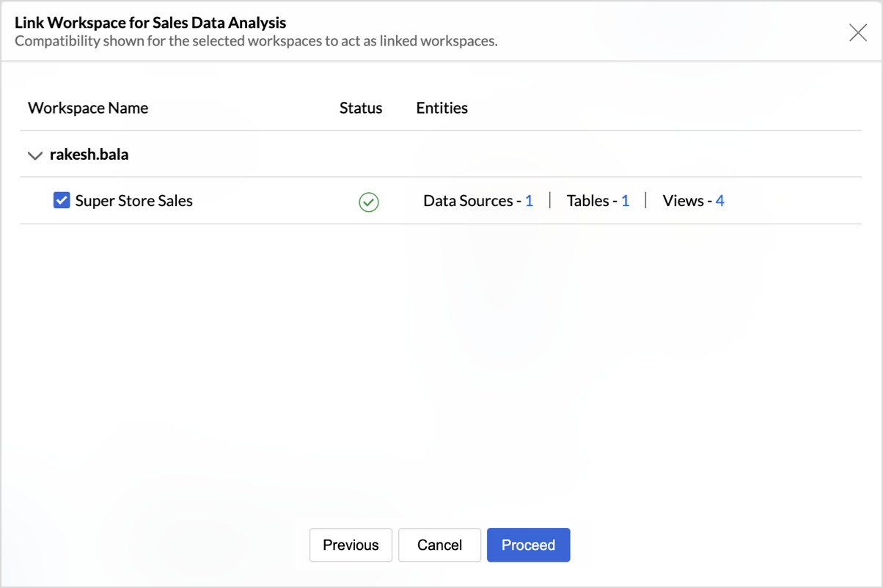Screen dimensions: 883x588
Task: Click the Workspace Name column header
Action: tap(87, 108)
